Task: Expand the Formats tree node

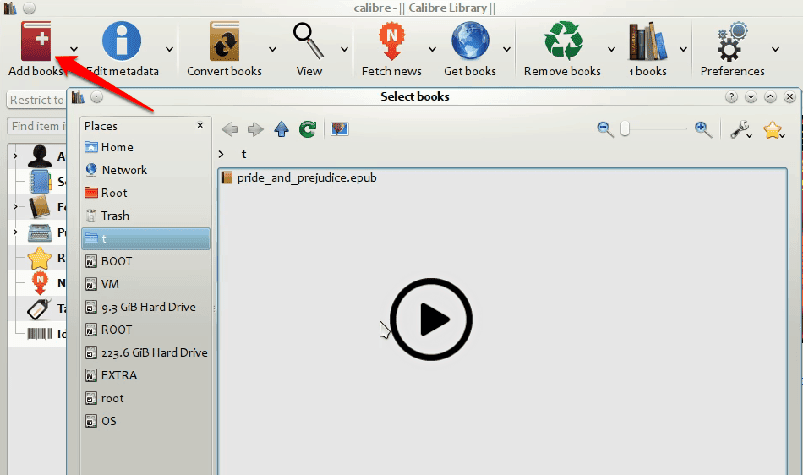Action: pos(15,207)
